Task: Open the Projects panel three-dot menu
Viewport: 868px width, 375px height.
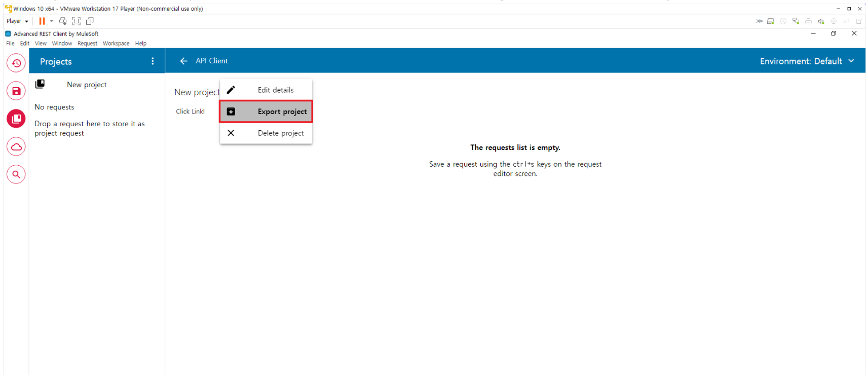Action: point(153,61)
